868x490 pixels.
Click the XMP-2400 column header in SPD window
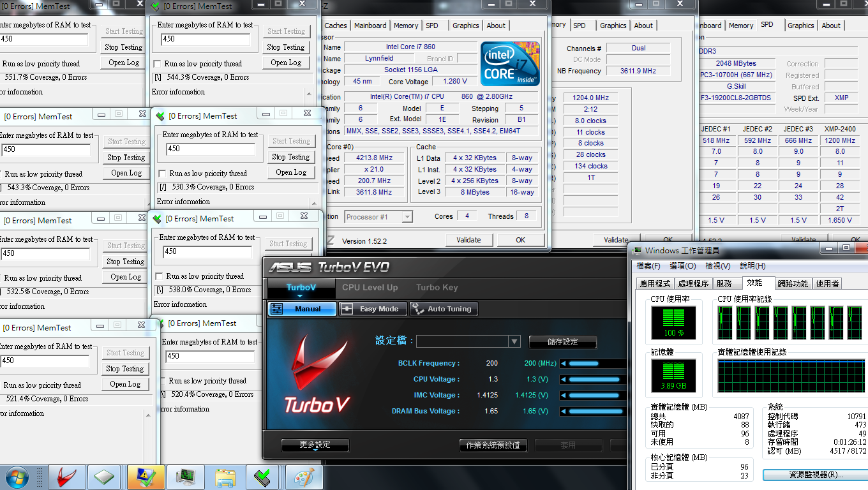pos(840,129)
